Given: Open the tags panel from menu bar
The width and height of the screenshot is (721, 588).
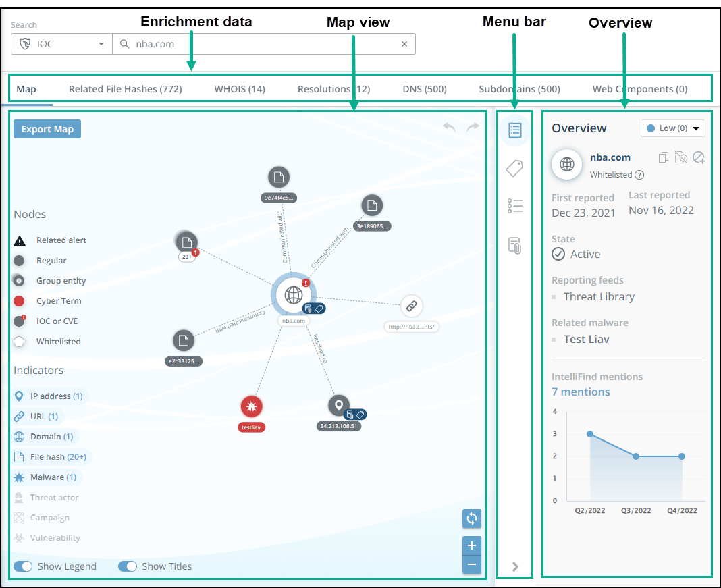Looking at the screenshot, I should [x=514, y=168].
